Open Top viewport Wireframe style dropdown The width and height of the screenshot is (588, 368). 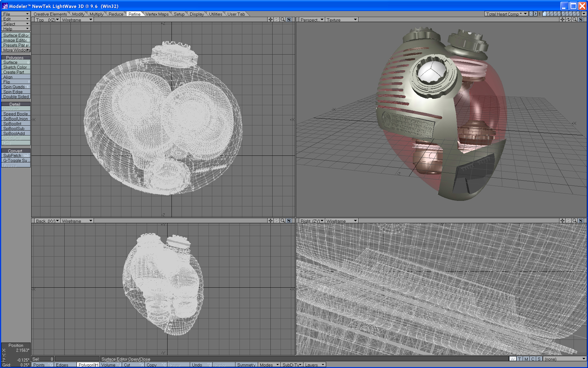pyautogui.click(x=77, y=20)
